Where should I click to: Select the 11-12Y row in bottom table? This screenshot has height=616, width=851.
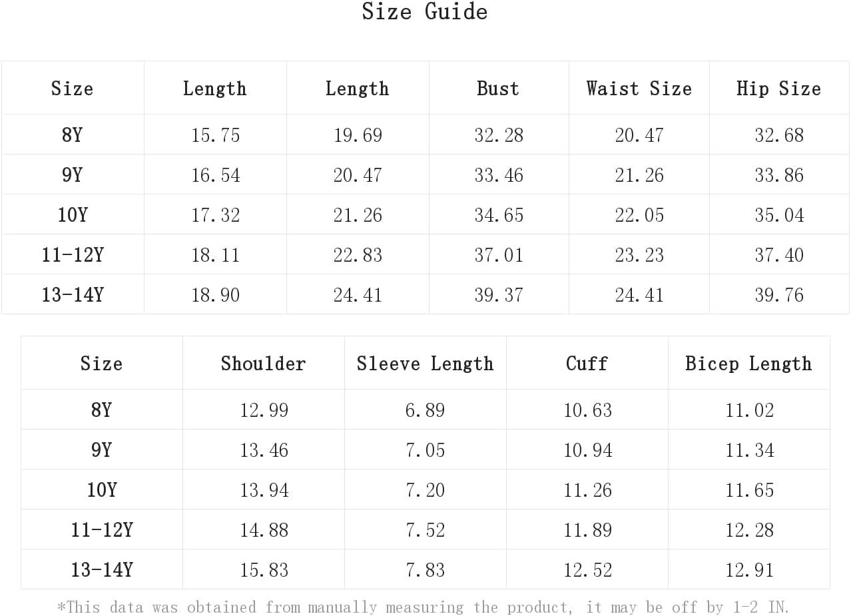(x=425, y=529)
